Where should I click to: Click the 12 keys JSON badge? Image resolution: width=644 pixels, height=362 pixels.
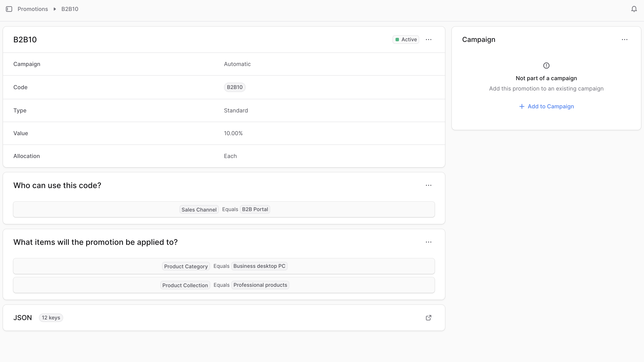click(51, 318)
